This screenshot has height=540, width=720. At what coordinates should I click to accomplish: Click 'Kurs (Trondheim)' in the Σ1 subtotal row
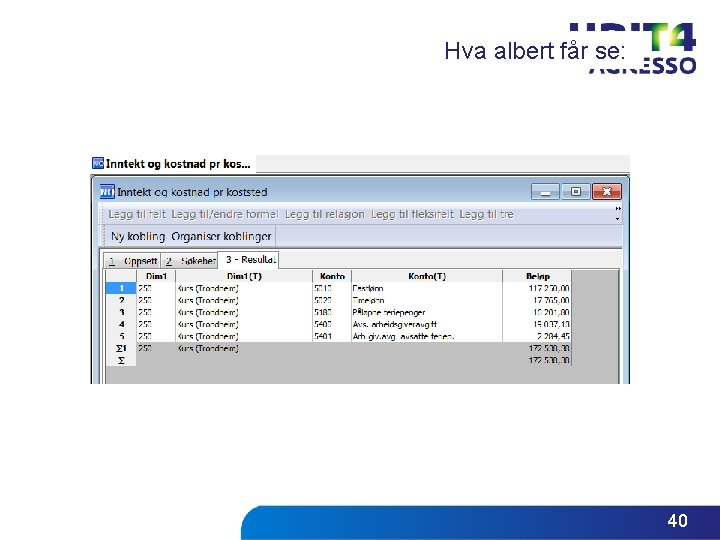coord(244,348)
